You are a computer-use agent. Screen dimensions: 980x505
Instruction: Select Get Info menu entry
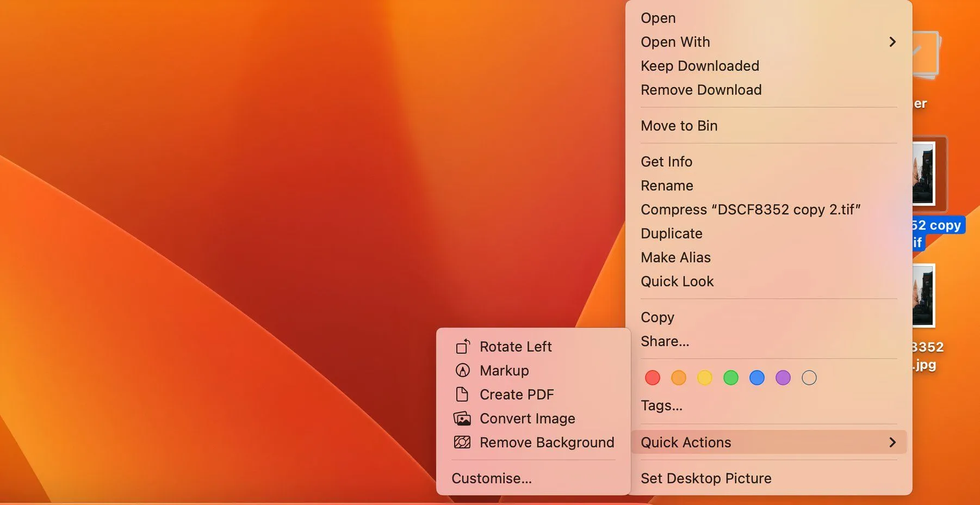[666, 162]
